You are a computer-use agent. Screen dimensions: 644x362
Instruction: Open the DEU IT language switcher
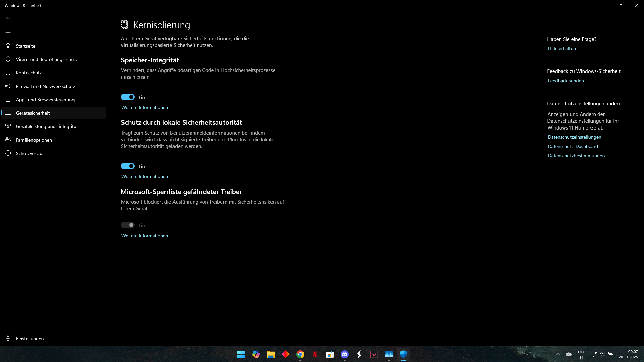pyautogui.click(x=582, y=355)
